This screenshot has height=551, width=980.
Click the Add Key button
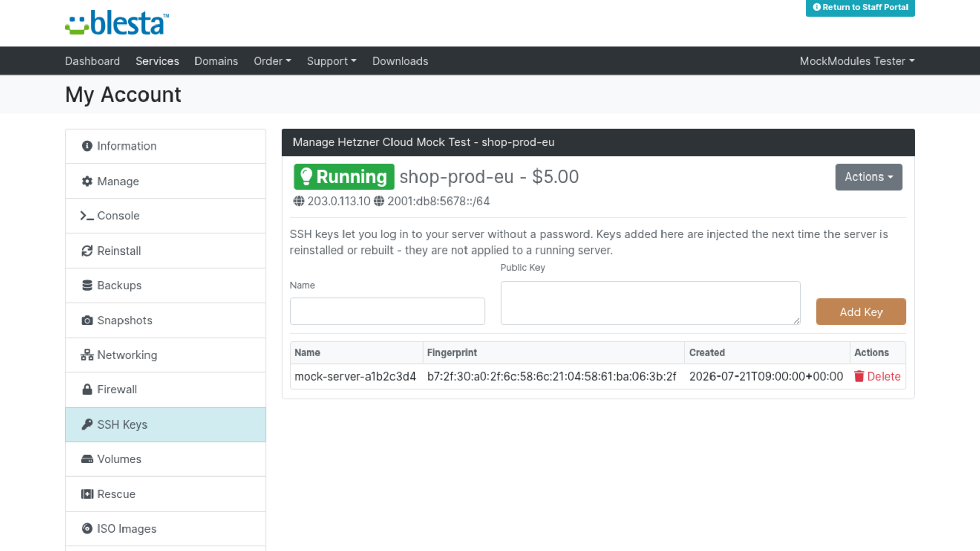tap(861, 312)
